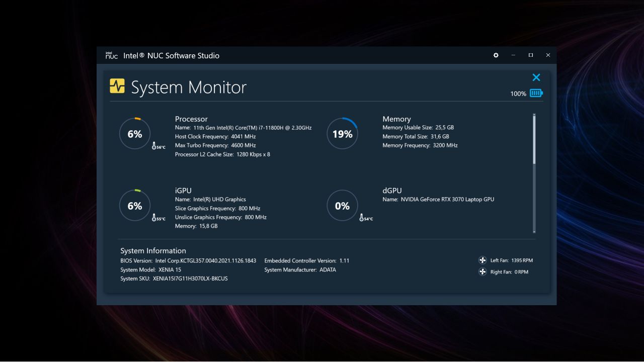Screen dimensions: 644x362
Task: Click the BIOS Version line
Action: 188,261
